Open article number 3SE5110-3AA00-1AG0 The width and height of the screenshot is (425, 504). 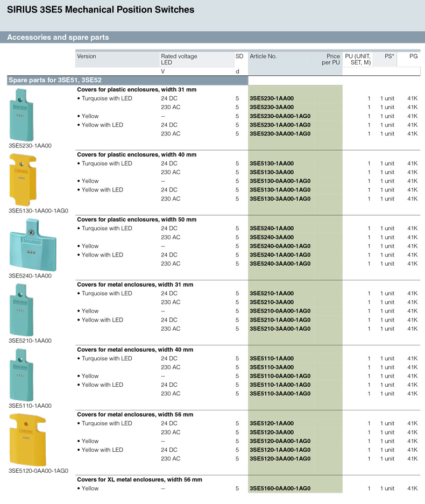click(280, 394)
